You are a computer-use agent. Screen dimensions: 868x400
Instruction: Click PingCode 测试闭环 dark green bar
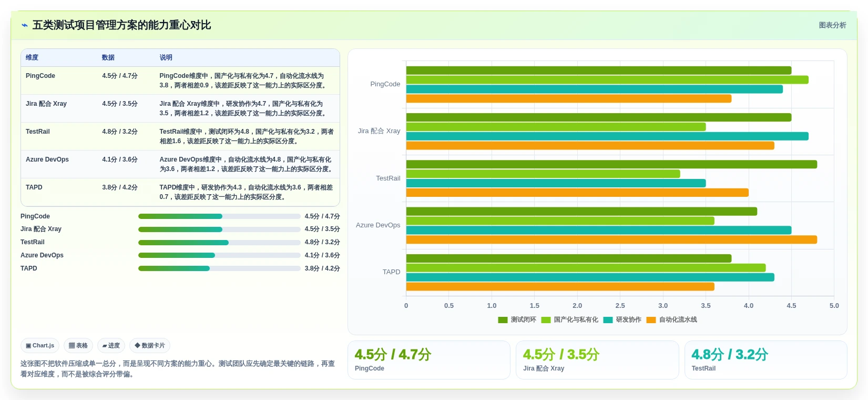(599, 71)
